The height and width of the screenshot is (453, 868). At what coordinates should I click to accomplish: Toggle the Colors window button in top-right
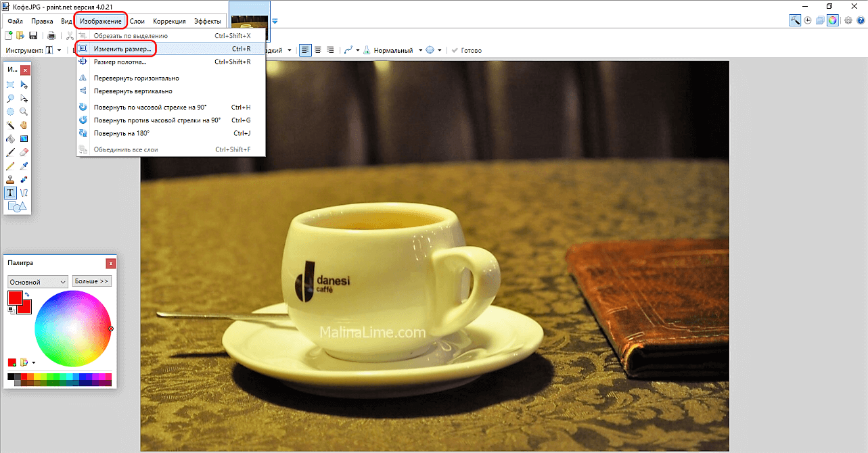click(832, 20)
